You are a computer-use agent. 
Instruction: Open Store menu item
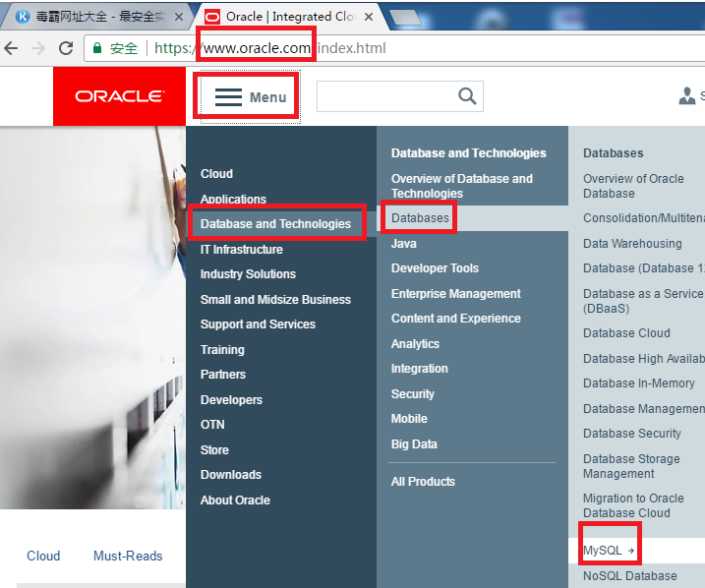214,450
